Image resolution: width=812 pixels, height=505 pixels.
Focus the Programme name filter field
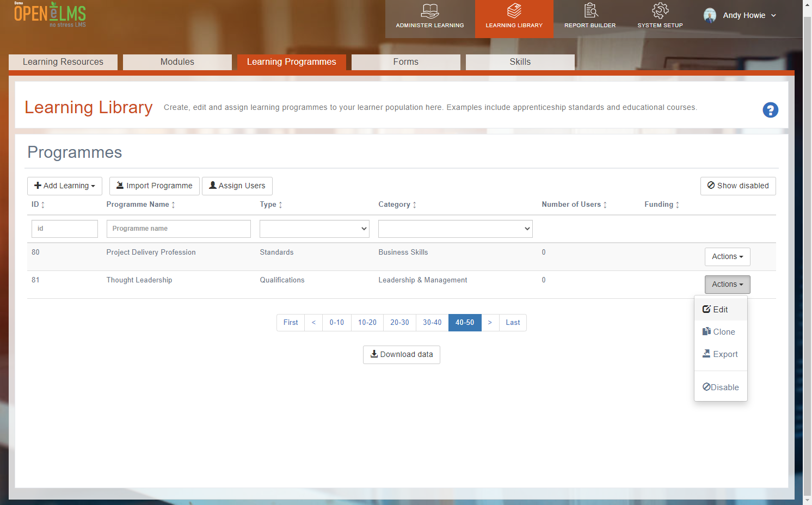click(x=179, y=229)
